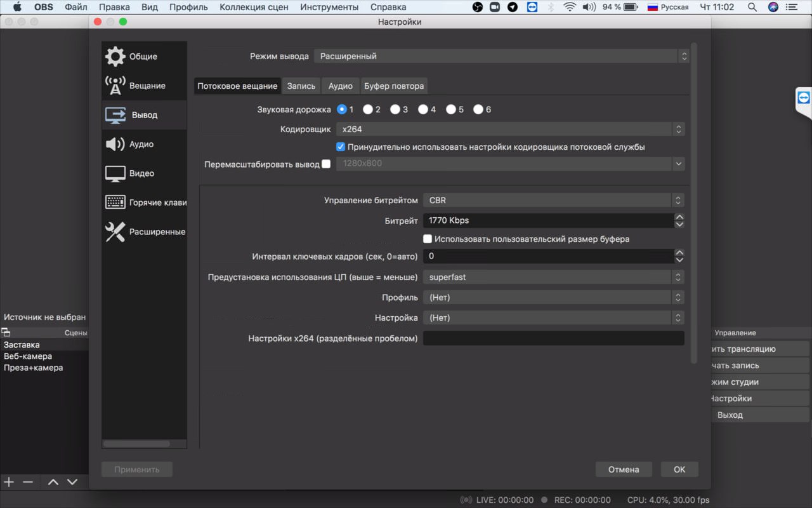Move scene down with the arrow icon

[72, 482]
